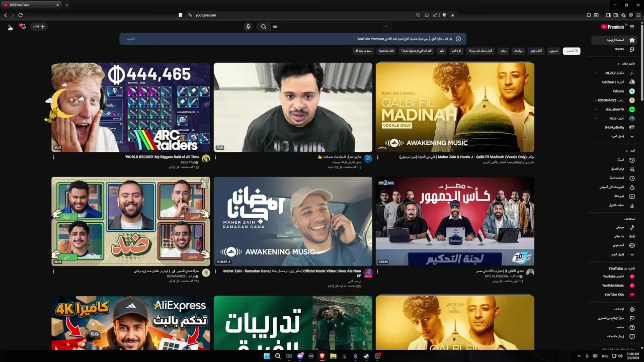Viewport: 644px width, 362px height.
Task: Click the YouTube search field
Action: (331, 27)
